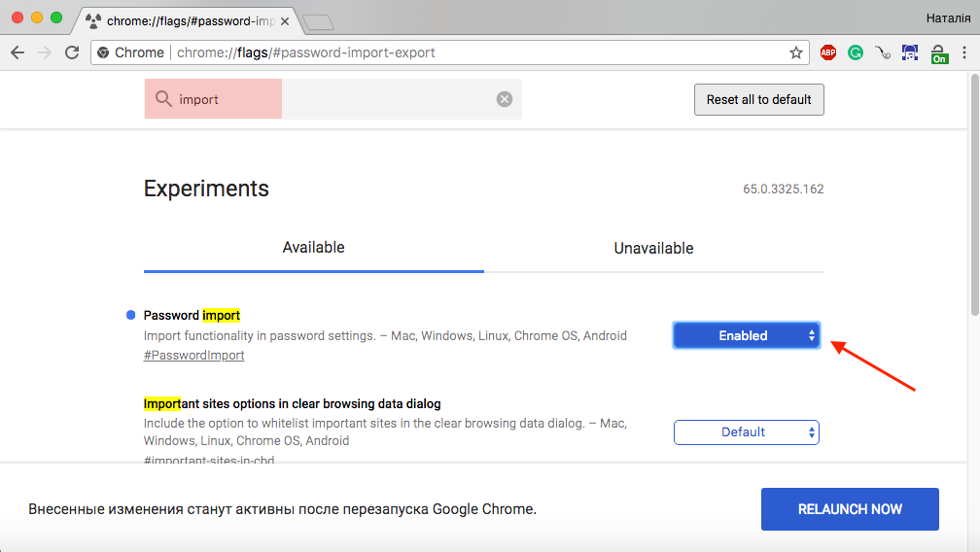The image size is (980, 552).
Task: Open the Password import Enabled dropdown
Action: 746,335
